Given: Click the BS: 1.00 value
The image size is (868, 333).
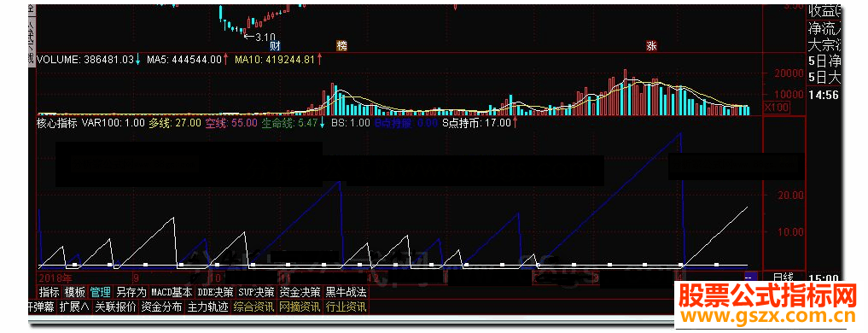Looking at the screenshot, I should (350, 123).
